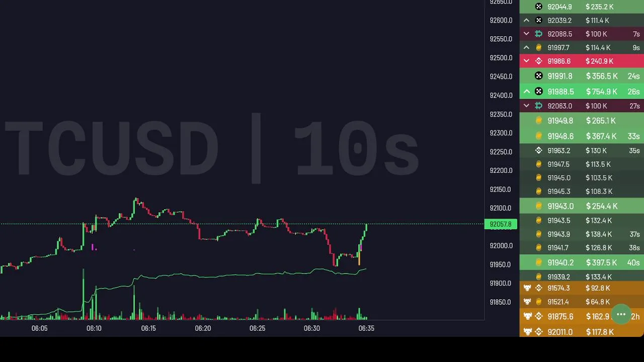
Task: Click the yellow icon beside 91949.8
Action: tap(539, 121)
